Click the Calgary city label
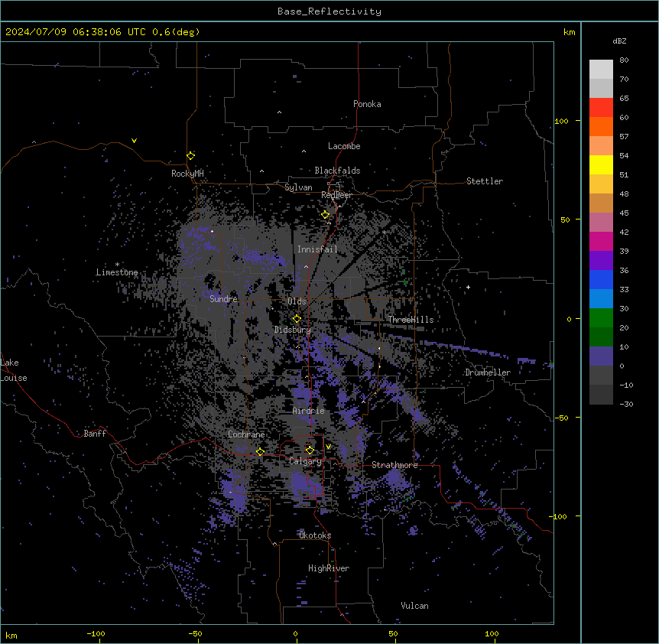The height and width of the screenshot is (644, 659). 305,461
